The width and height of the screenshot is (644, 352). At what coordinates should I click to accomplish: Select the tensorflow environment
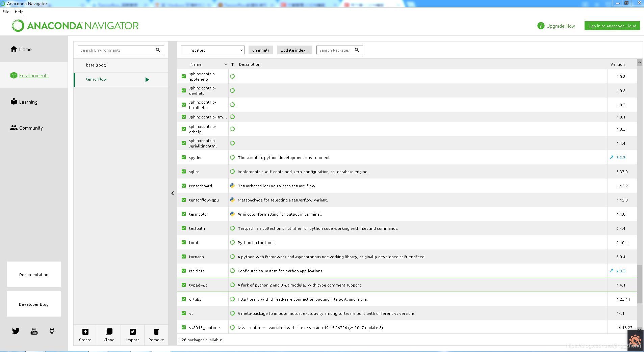pos(121,80)
